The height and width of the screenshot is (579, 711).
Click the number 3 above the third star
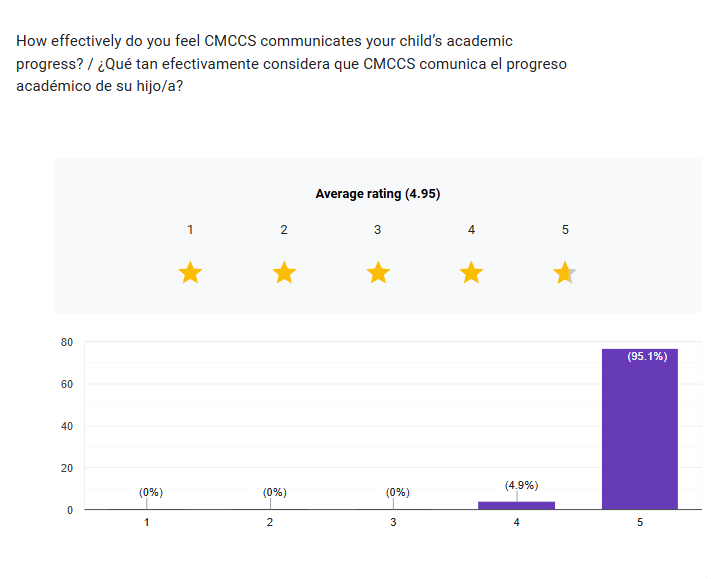click(378, 230)
